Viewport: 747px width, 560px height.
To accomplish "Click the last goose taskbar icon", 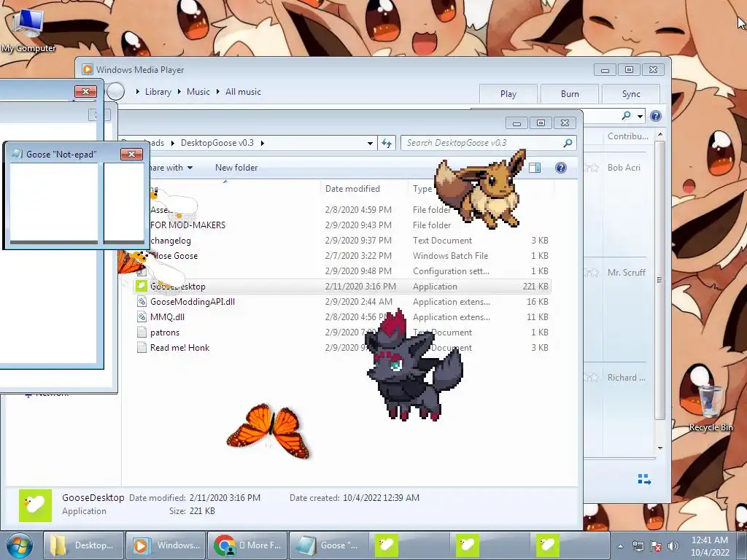I will 547,545.
